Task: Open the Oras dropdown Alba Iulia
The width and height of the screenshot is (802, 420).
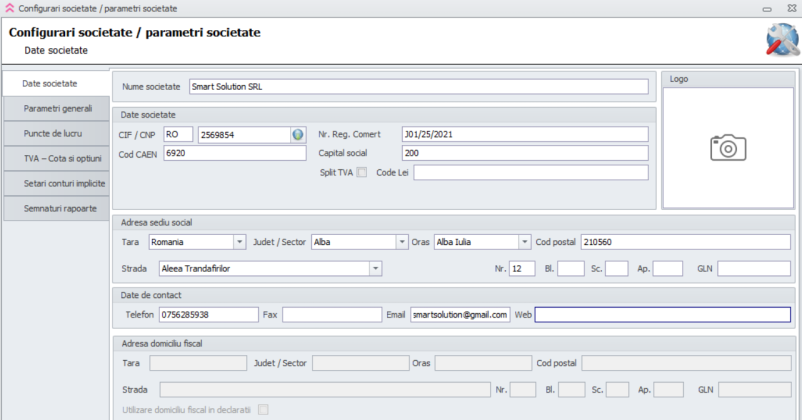Action: (x=524, y=242)
